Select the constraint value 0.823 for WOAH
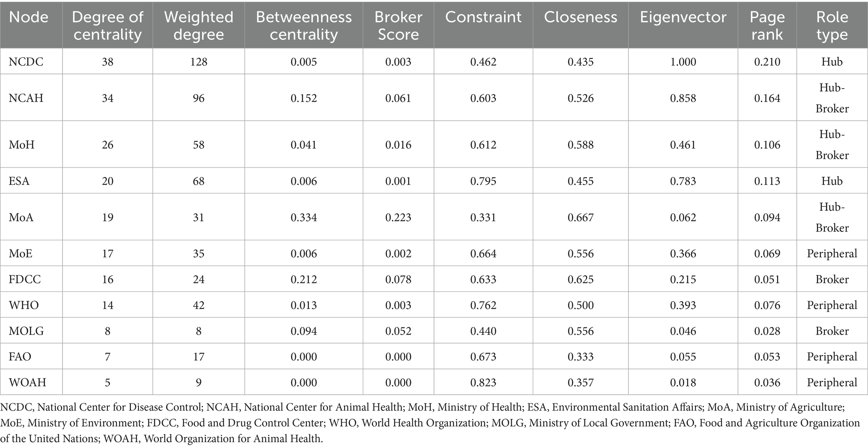868x448 pixels. [x=483, y=383]
